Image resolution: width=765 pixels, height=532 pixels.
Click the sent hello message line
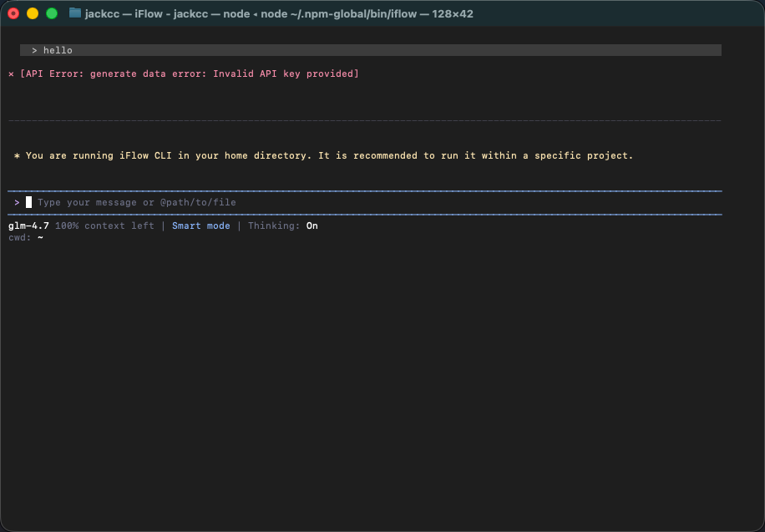point(58,51)
